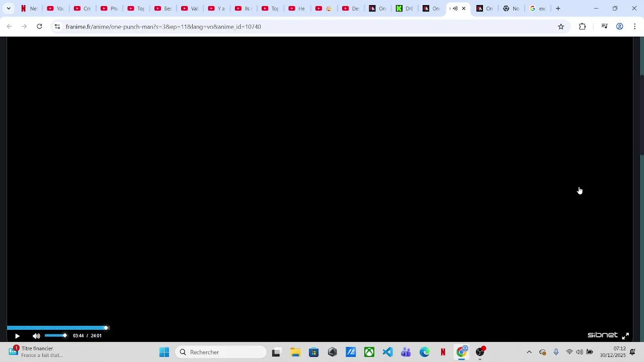Switch to the 'Ils' YouTube tab
644x362 pixels.
pyautogui.click(x=244, y=9)
